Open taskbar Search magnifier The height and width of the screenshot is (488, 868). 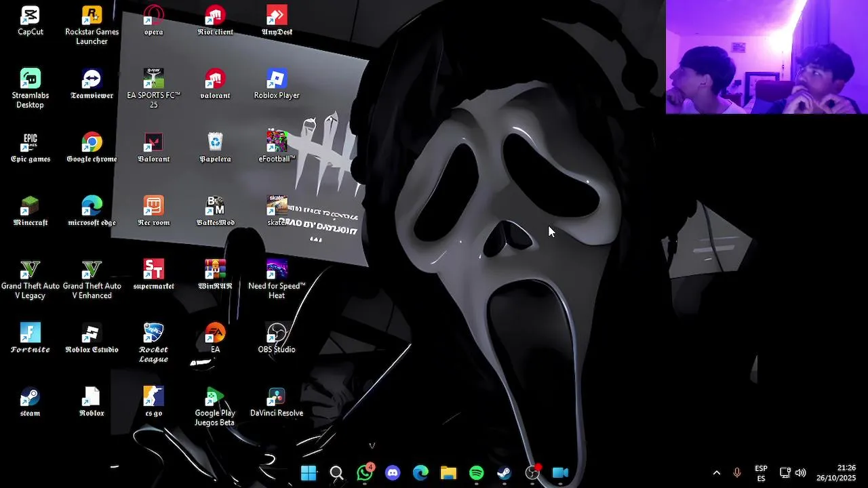pos(336,472)
